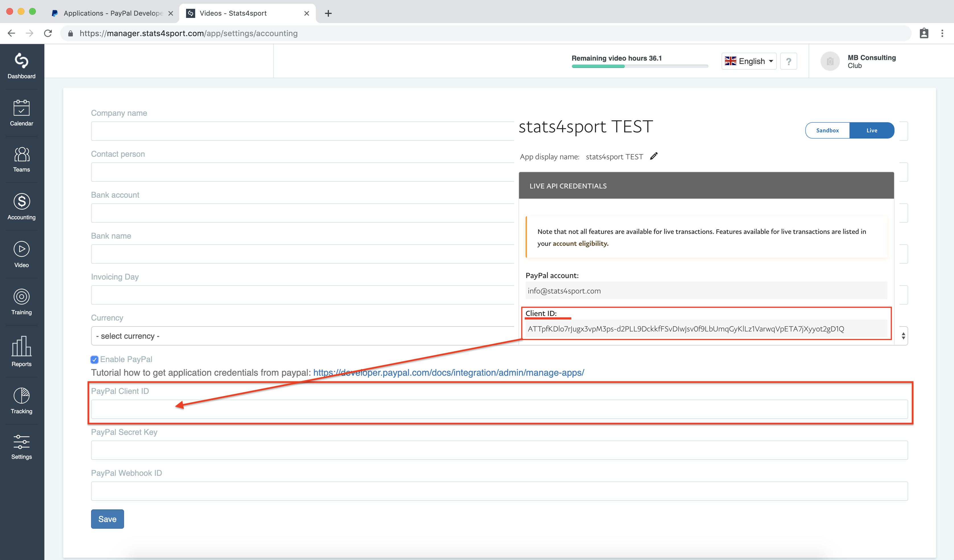Open the PayPal manage-apps tutorial link

tap(449, 373)
